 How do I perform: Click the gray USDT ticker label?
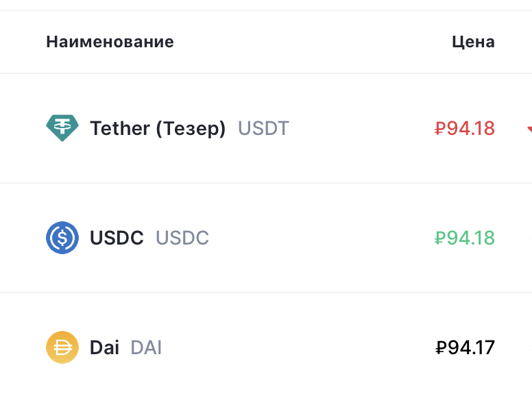[264, 129]
